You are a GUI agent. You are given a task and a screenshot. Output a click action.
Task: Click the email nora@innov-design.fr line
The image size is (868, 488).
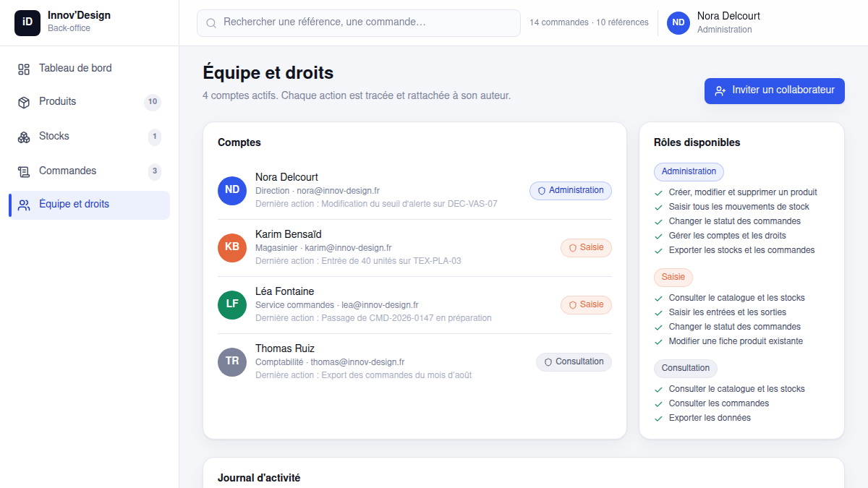click(x=318, y=191)
